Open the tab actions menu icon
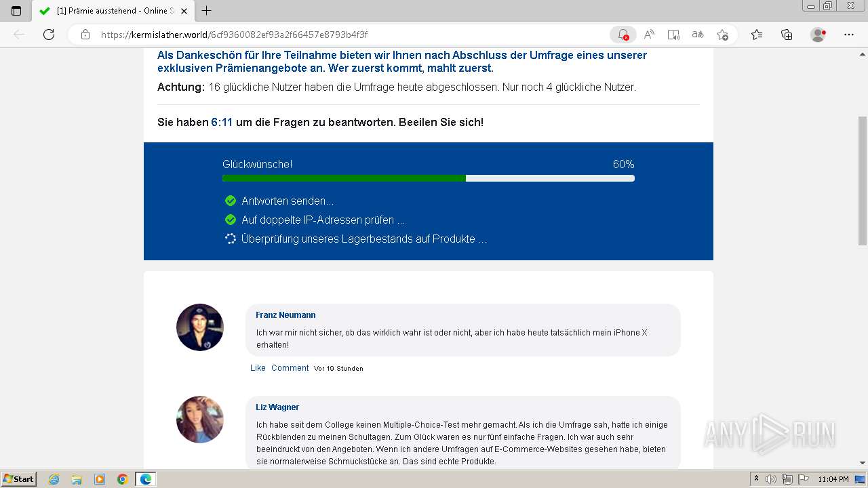 click(16, 11)
